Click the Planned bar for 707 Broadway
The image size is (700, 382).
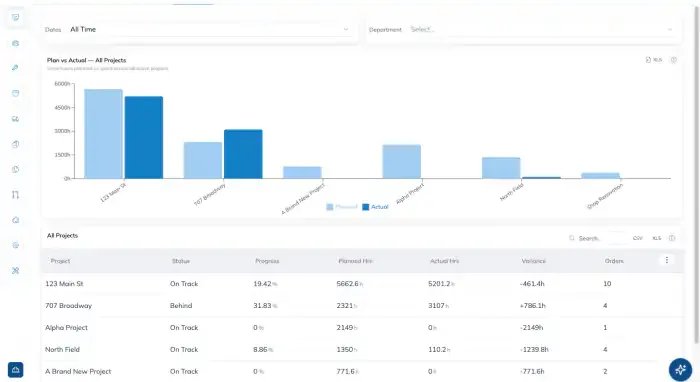(x=203, y=160)
